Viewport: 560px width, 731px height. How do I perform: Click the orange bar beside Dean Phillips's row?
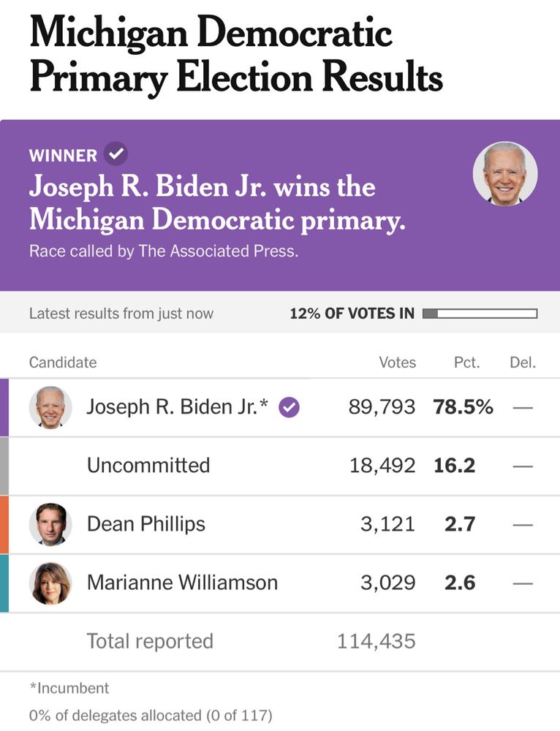pyautogui.click(x=4, y=524)
